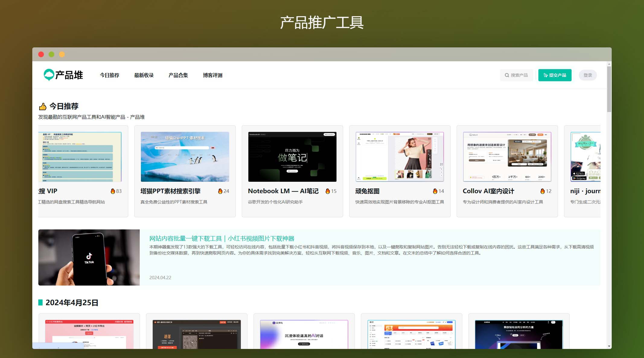Open the 今日推荐 nav menu item

pyautogui.click(x=110, y=75)
